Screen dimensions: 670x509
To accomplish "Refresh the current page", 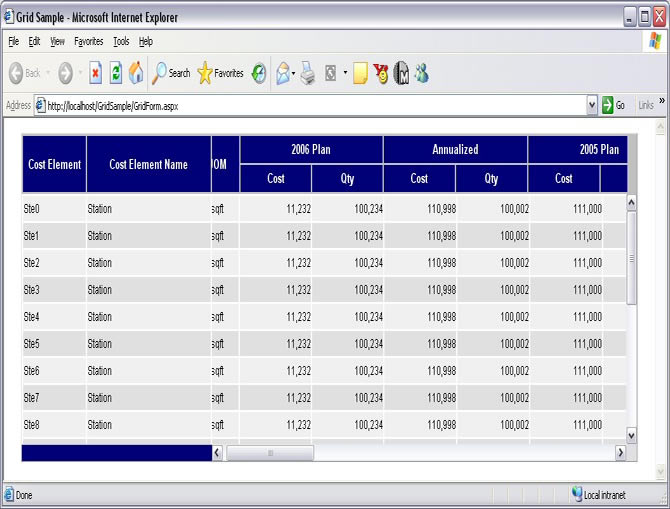I will coord(116,73).
